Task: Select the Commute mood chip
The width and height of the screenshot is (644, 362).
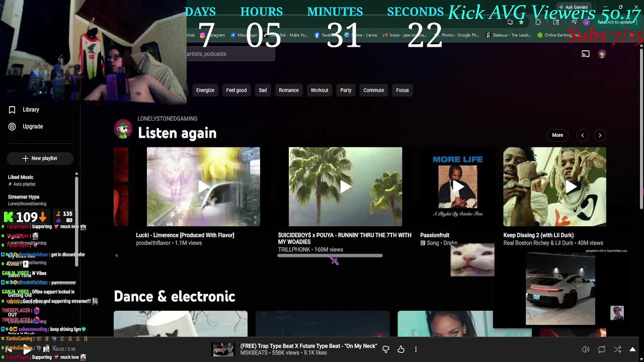Action: pos(374,90)
